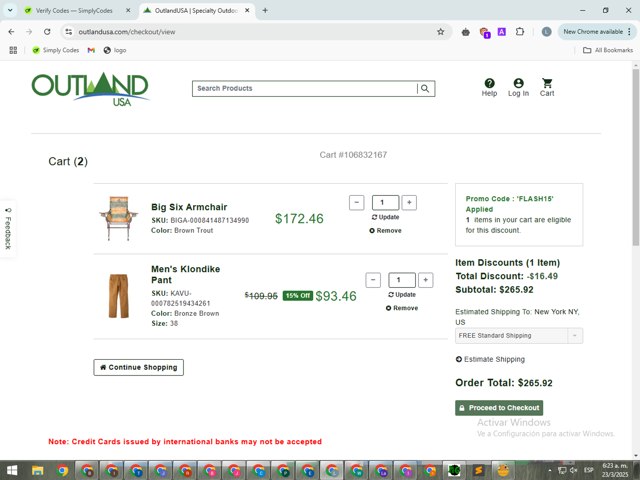Viewport: 640px width, 480px height.
Task: Open the Chrome apps grid icon
Action: [13, 50]
